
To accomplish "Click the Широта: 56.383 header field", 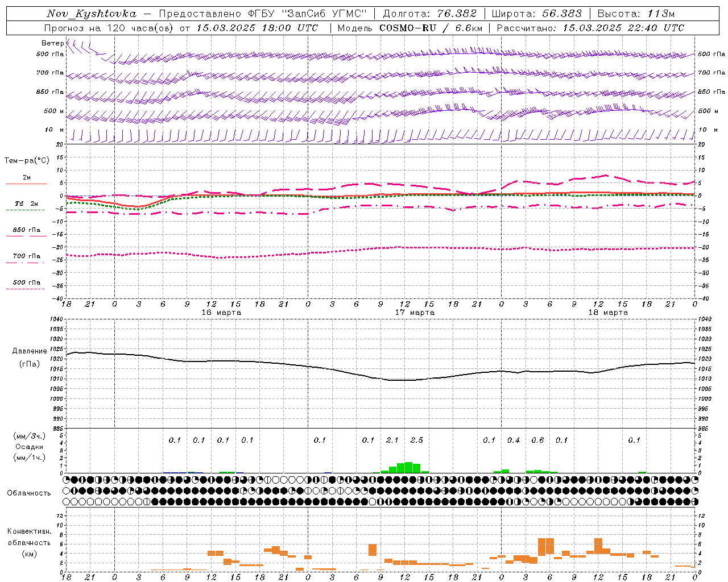I will pyautogui.click(x=537, y=14).
